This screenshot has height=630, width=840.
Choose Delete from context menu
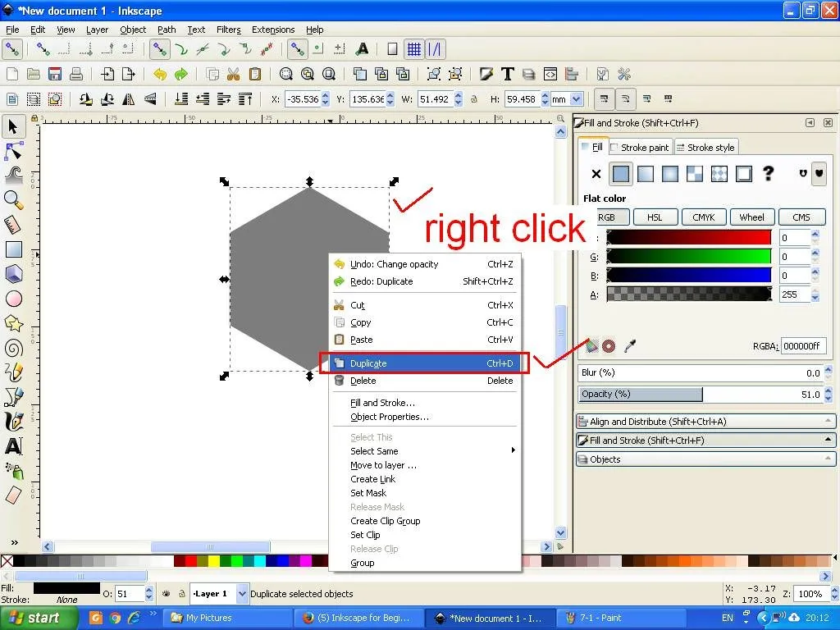tap(425, 381)
